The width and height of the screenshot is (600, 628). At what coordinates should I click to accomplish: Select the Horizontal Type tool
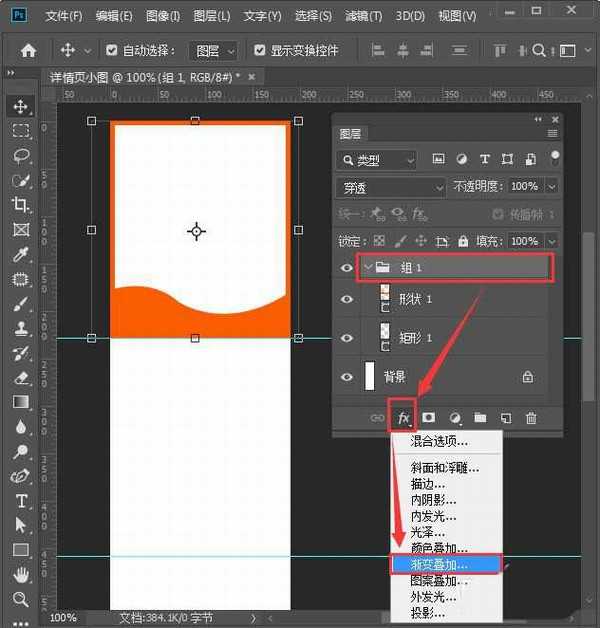[x=20, y=501]
